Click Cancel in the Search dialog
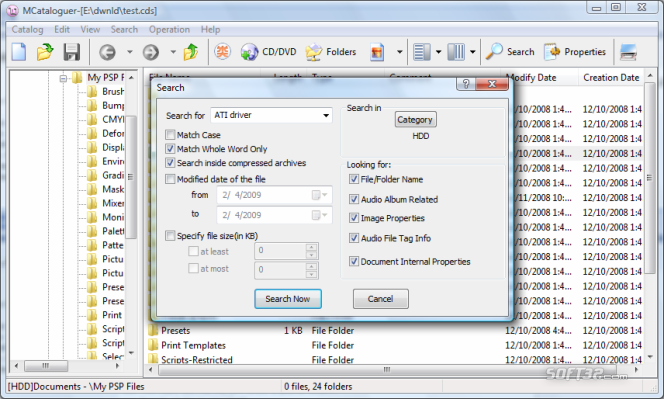 click(380, 299)
